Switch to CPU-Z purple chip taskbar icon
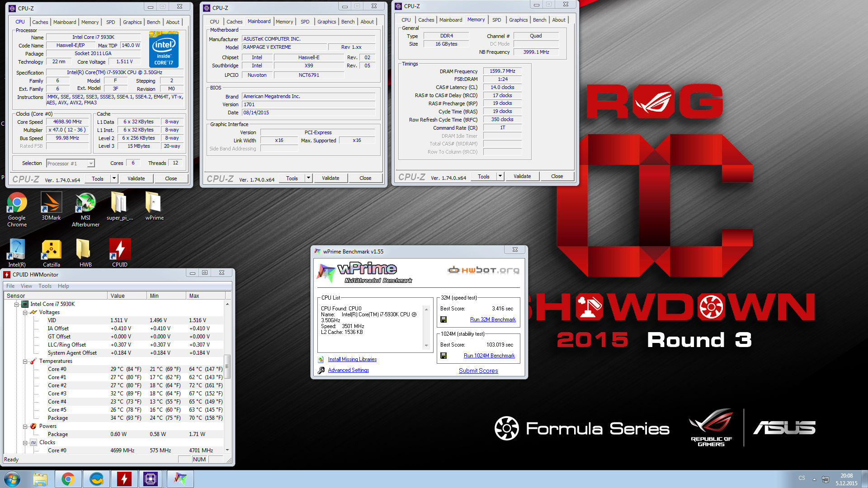The height and width of the screenshot is (488, 868). pos(151,479)
